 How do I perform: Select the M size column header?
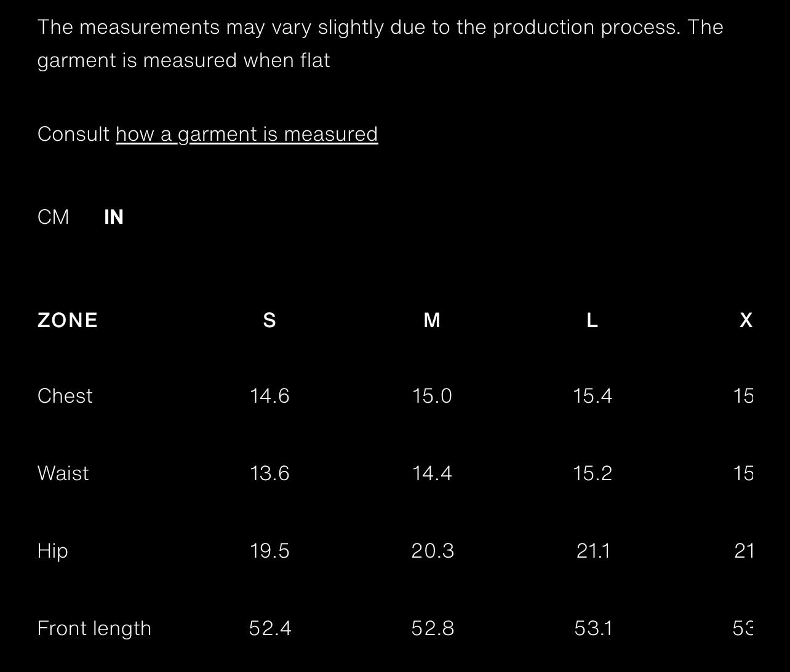(x=432, y=320)
